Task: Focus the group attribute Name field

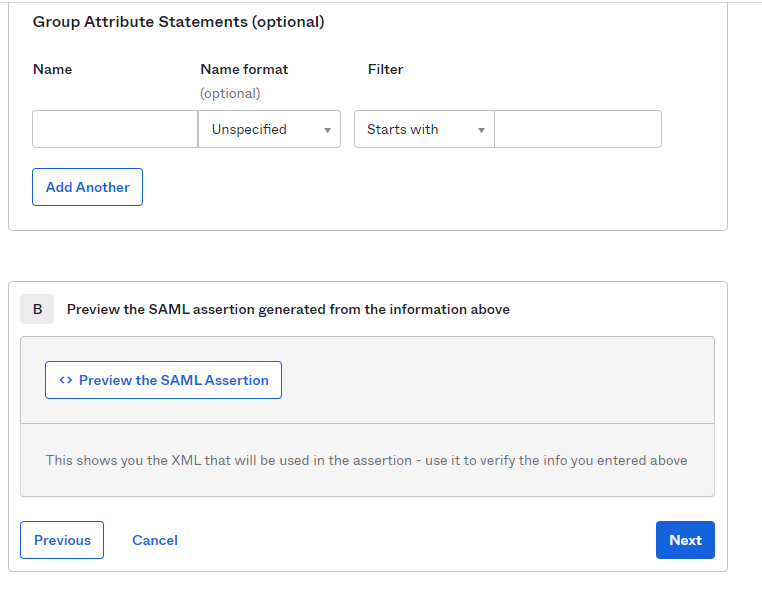Action: [115, 129]
